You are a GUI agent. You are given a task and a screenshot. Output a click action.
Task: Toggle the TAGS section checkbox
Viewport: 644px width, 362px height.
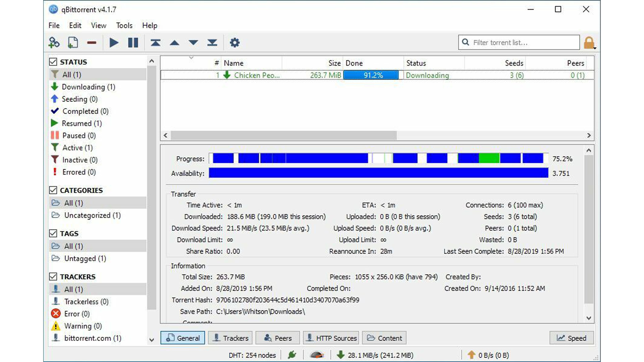pos(53,233)
